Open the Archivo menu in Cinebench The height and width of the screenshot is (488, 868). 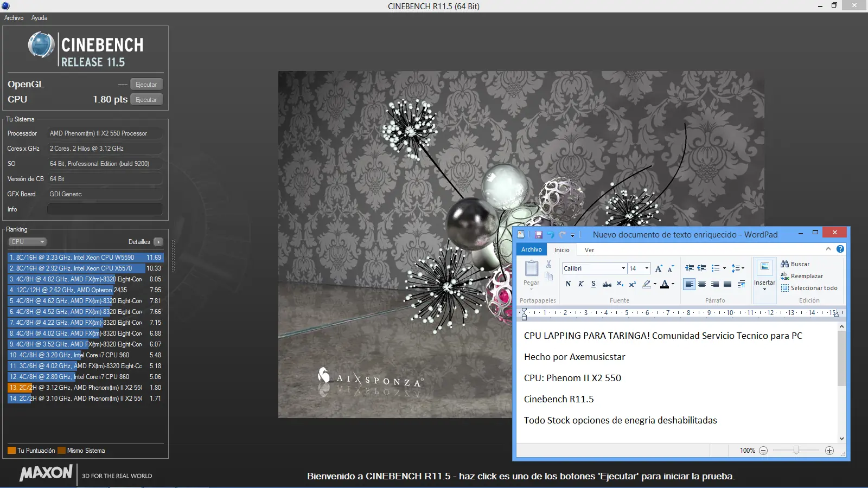14,18
